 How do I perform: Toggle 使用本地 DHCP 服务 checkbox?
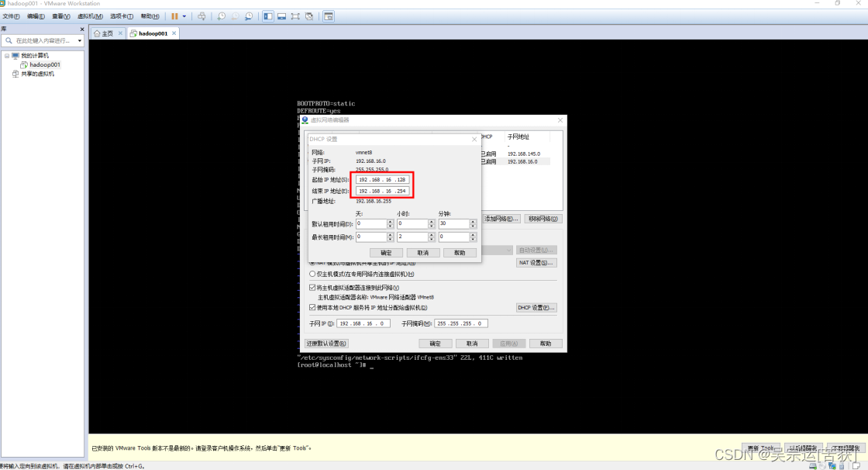coord(312,308)
